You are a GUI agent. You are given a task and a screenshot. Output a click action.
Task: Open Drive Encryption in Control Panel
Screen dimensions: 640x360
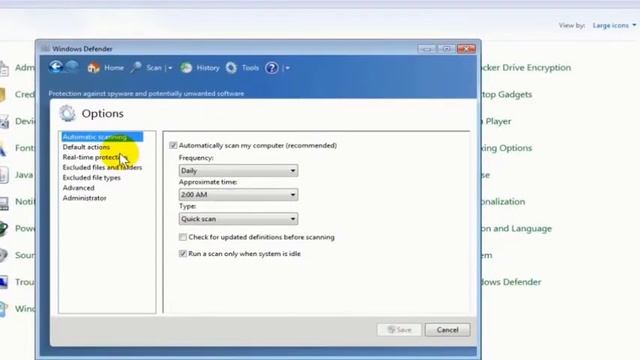(x=527, y=68)
